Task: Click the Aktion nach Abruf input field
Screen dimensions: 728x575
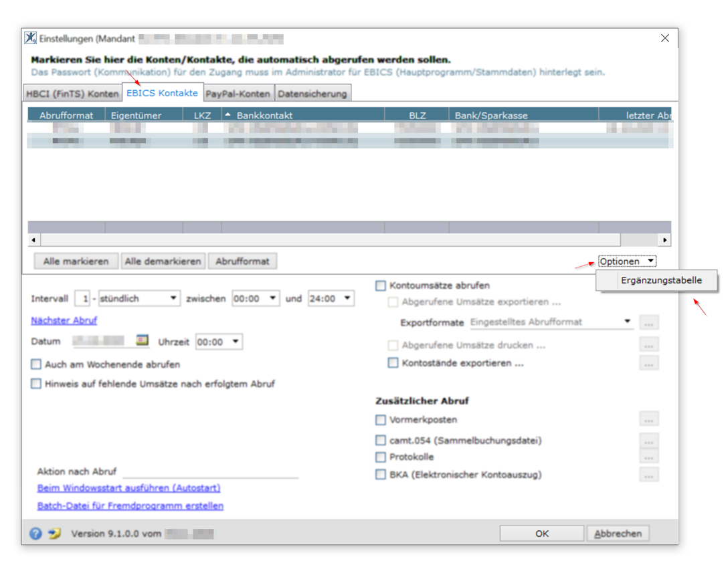Action: point(210,471)
